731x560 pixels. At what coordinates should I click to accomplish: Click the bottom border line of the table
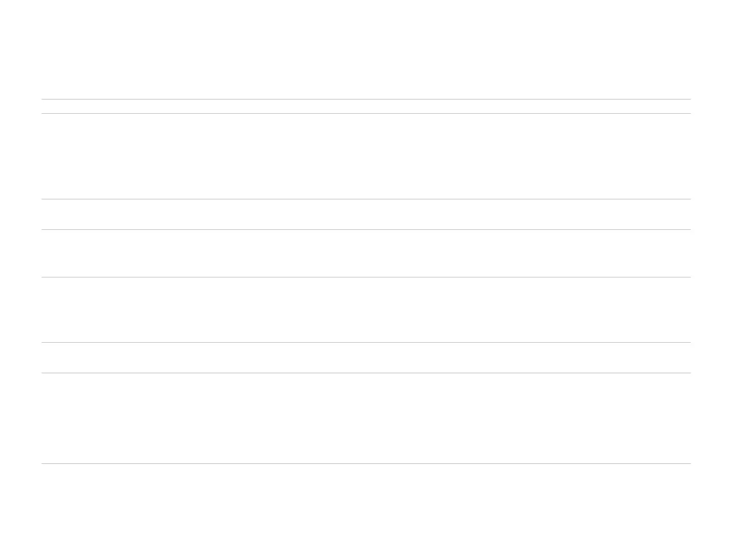(x=366, y=463)
